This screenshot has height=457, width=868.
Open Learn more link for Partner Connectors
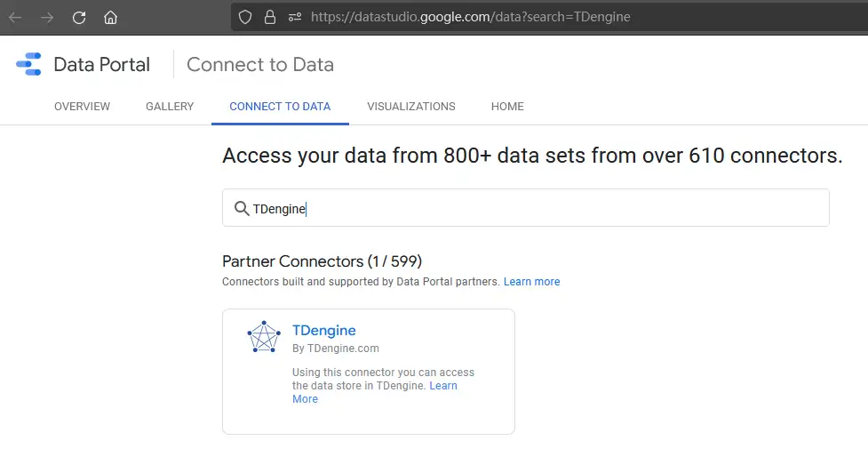click(531, 282)
